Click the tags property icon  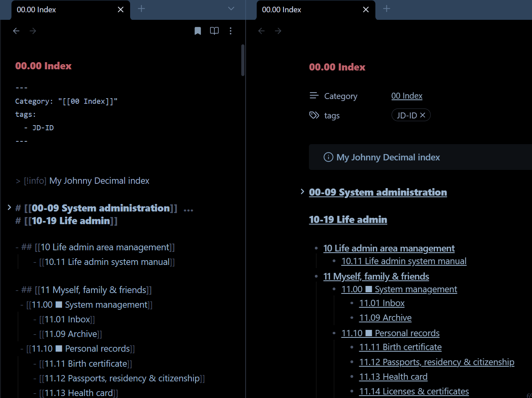click(314, 115)
